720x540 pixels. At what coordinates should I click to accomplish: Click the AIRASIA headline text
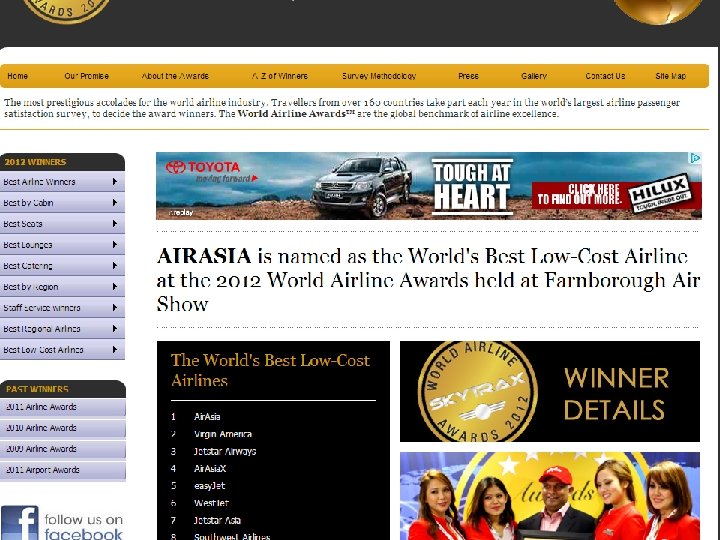pyautogui.click(x=204, y=256)
